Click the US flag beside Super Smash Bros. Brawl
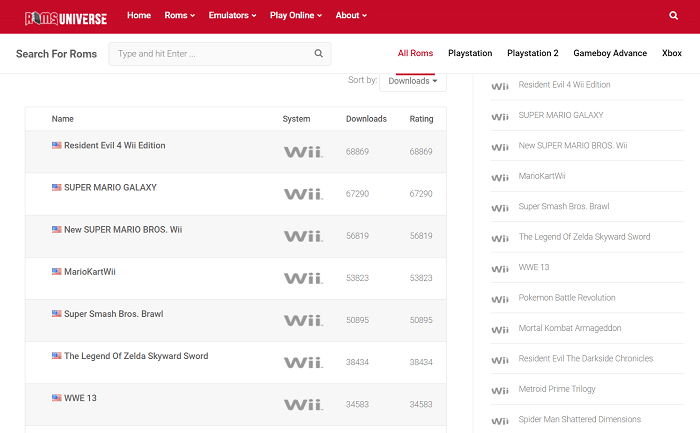Screen dimensions: 700x433 (x=57, y=314)
